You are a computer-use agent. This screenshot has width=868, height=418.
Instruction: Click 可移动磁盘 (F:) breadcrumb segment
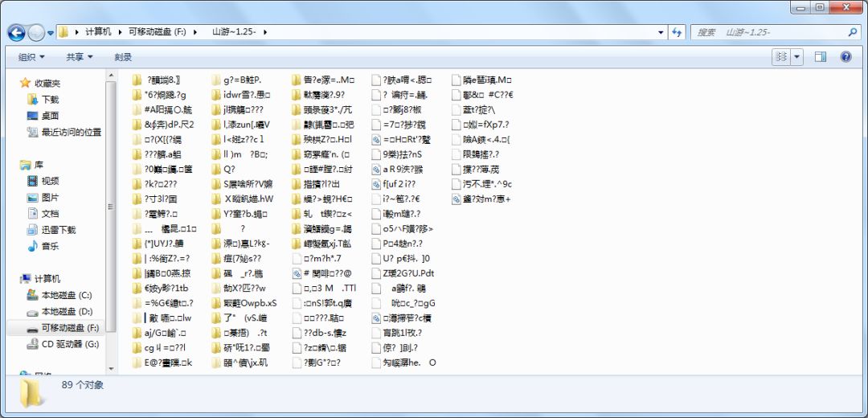(x=157, y=32)
